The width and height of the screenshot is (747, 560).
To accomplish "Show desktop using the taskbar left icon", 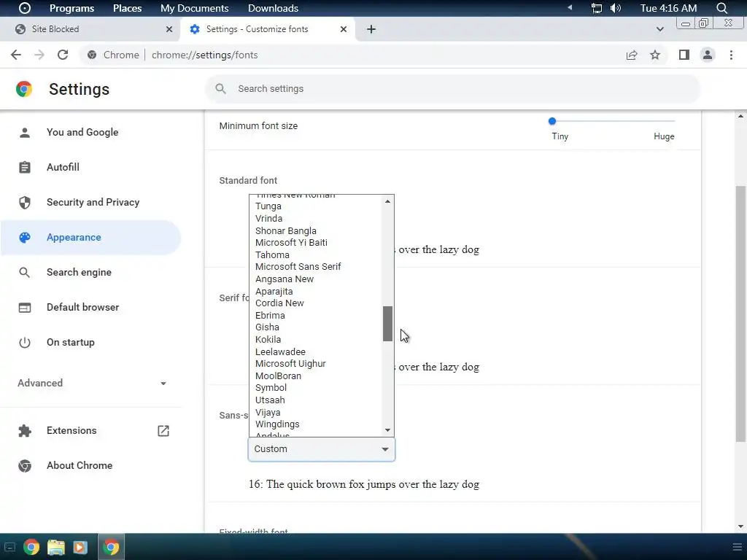I will click(x=9, y=547).
